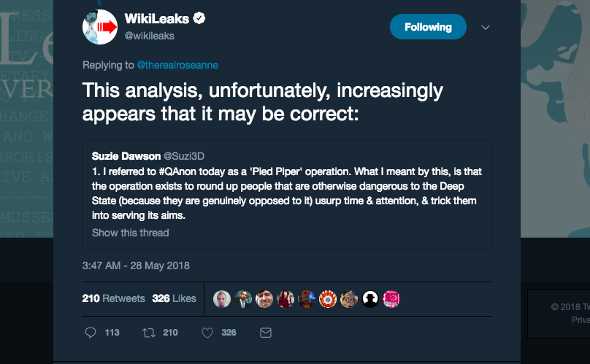Click the 3:47 AM - 28 May 2018 timestamp

point(136,266)
